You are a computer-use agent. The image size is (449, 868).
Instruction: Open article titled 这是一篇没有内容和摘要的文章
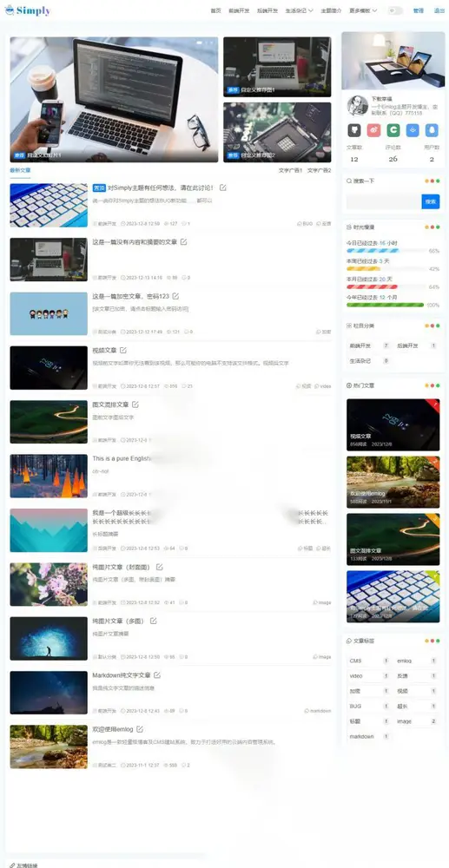click(135, 242)
